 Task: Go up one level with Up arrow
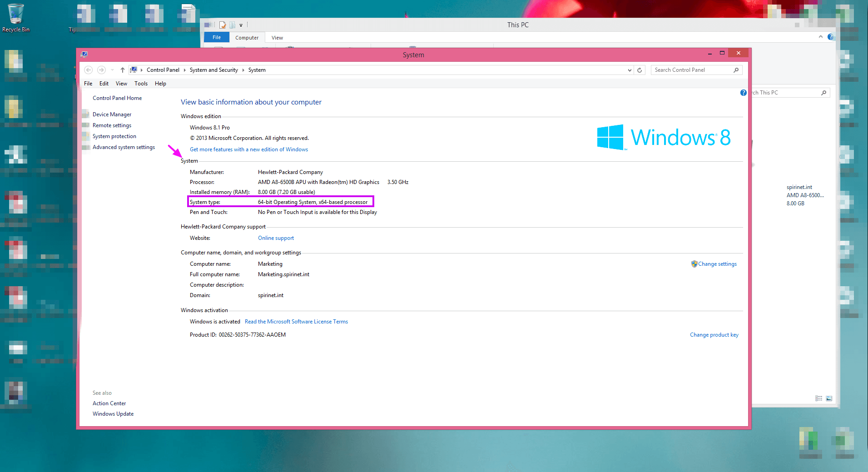point(122,70)
